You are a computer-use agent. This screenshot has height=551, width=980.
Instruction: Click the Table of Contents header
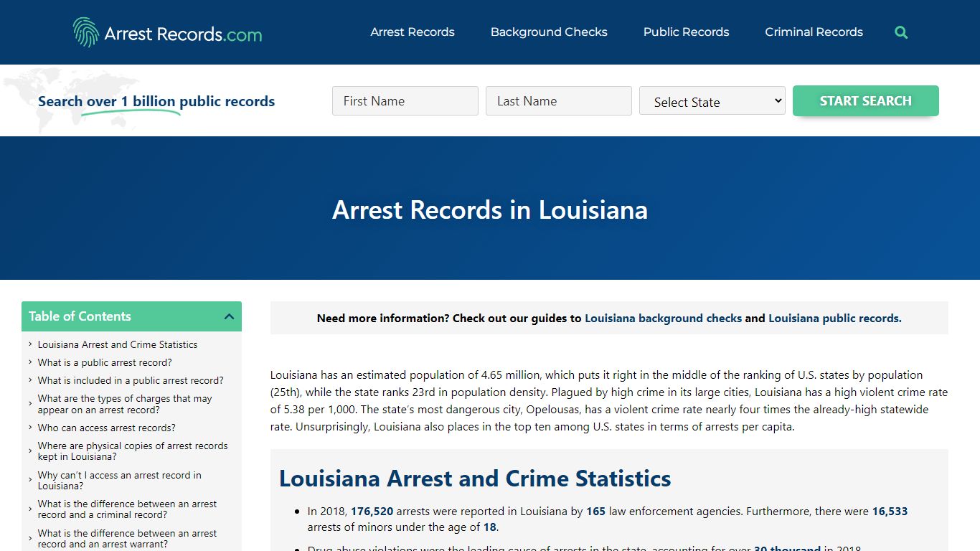tap(131, 316)
